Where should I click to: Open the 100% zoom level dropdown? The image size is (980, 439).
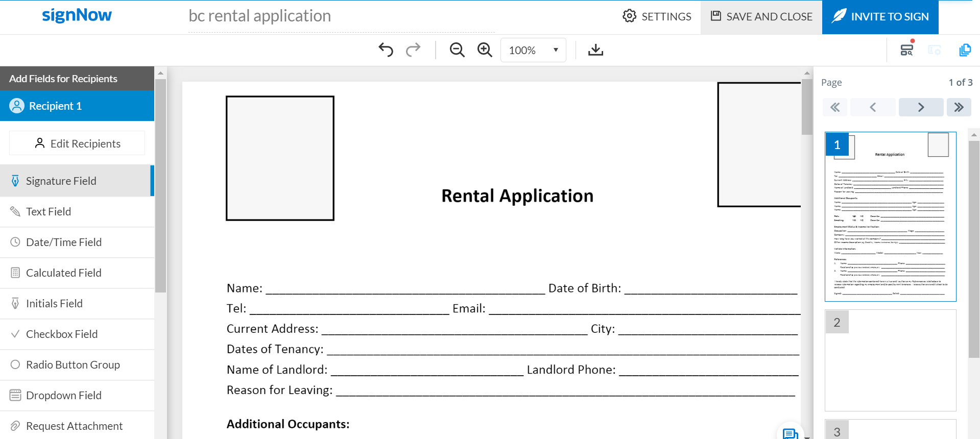click(x=533, y=50)
